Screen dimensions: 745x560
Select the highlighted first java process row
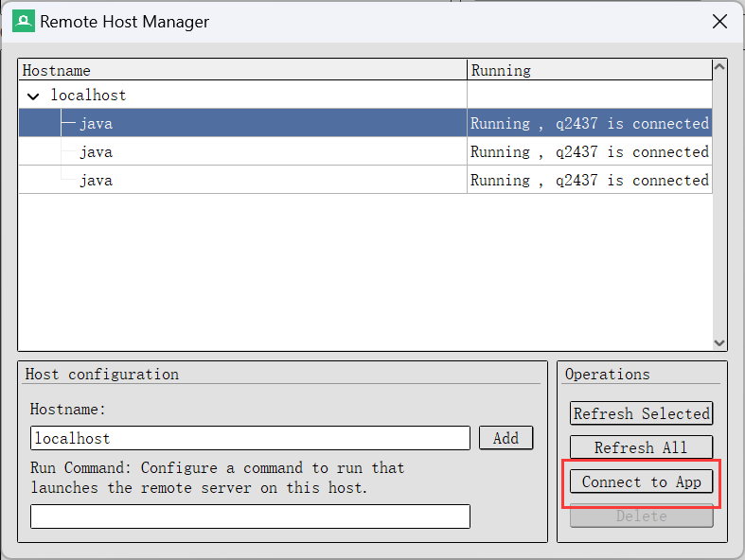point(96,124)
